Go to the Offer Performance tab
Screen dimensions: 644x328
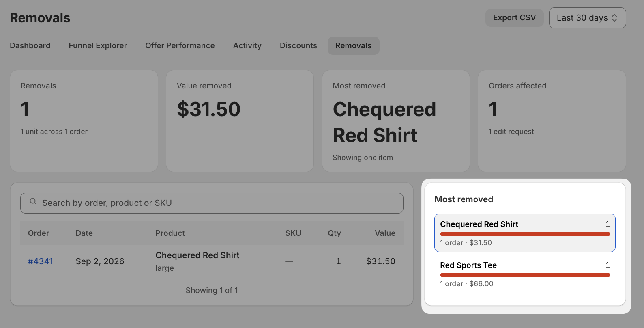point(180,45)
